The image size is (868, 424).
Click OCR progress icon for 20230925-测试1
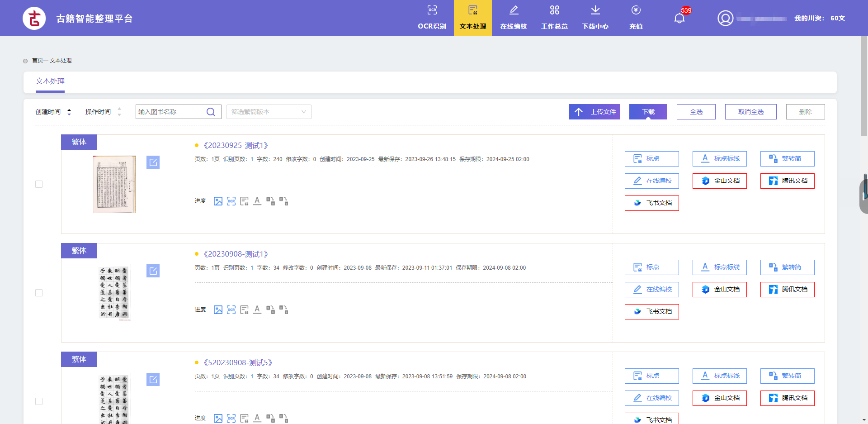coord(231,201)
